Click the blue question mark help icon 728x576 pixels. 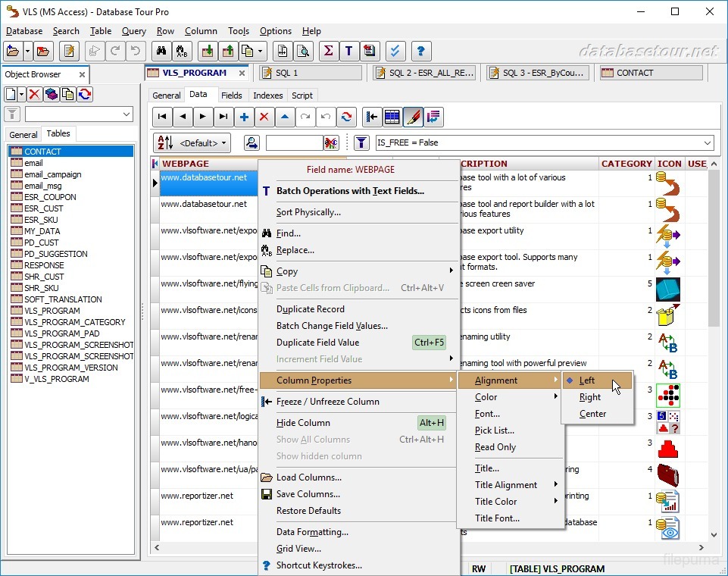coord(421,51)
